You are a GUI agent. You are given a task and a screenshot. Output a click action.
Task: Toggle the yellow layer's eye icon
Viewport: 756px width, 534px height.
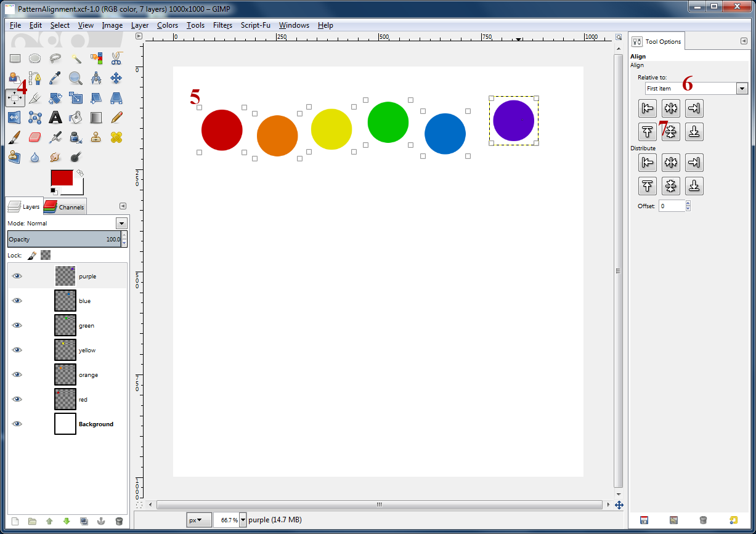coord(17,350)
